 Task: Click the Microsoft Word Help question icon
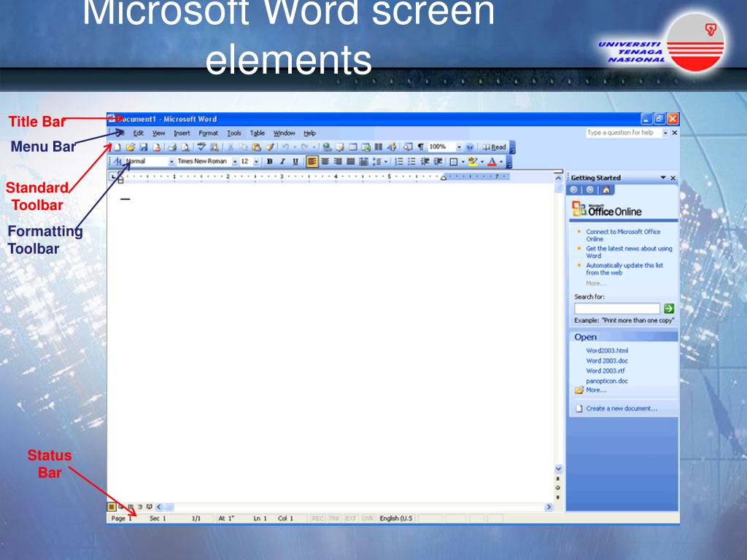[x=470, y=147]
